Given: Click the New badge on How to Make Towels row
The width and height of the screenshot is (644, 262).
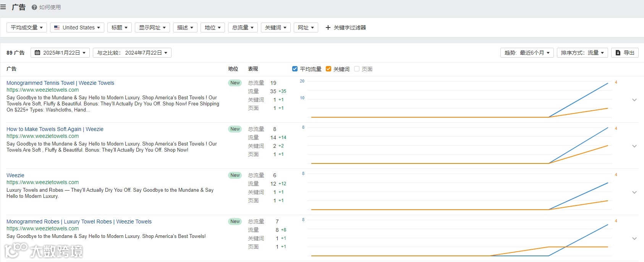Looking at the screenshot, I should coord(235,129).
